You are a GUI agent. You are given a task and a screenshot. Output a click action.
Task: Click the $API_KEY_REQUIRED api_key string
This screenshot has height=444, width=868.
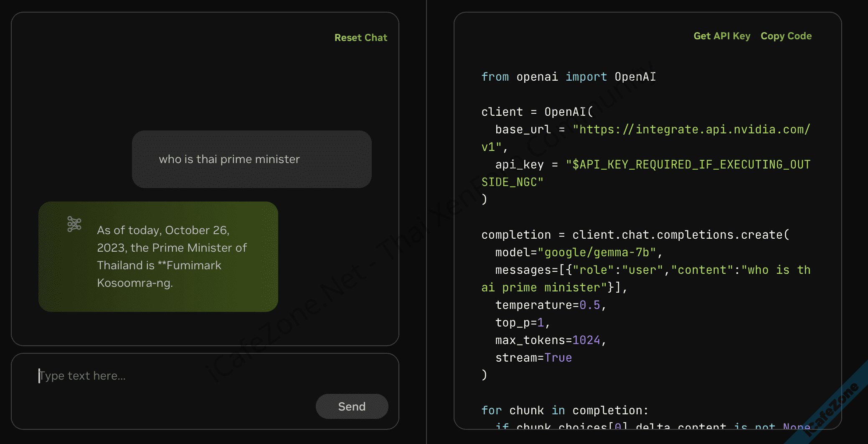click(x=688, y=165)
